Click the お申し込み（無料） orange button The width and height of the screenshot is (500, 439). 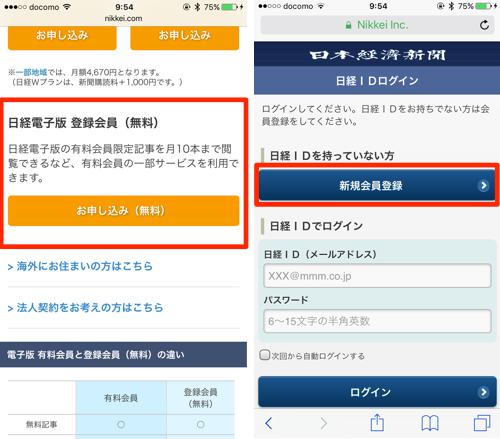pos(124,211)
